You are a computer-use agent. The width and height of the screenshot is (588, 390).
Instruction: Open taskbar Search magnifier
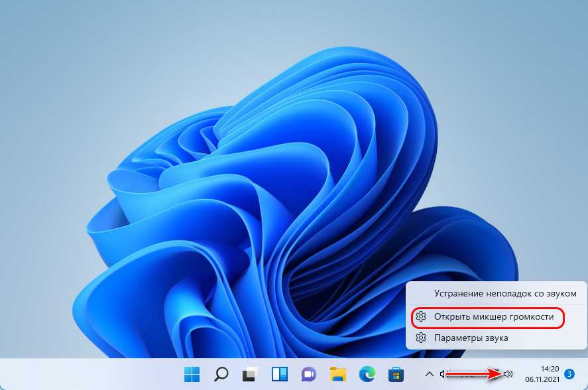coord(221,374)
